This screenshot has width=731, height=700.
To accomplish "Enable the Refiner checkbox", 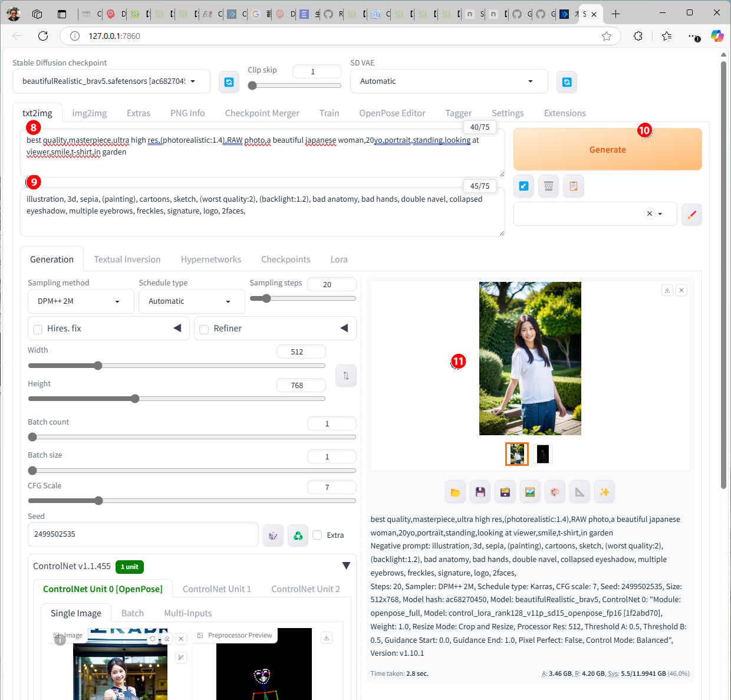I will click(x=204, y=329).
